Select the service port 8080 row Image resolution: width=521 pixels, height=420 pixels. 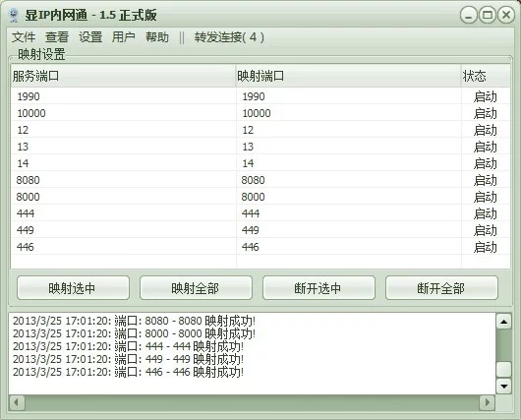tap(260, 180)
